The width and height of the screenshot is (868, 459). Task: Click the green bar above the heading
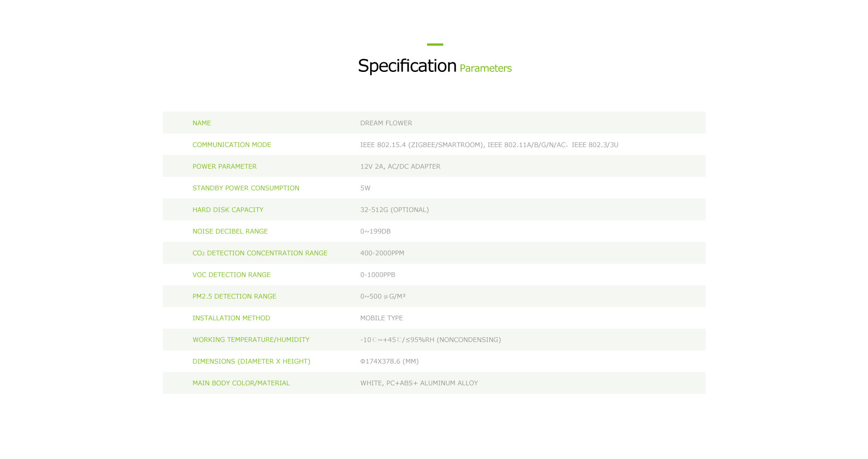pyautogui.click(x=435, y=44)
